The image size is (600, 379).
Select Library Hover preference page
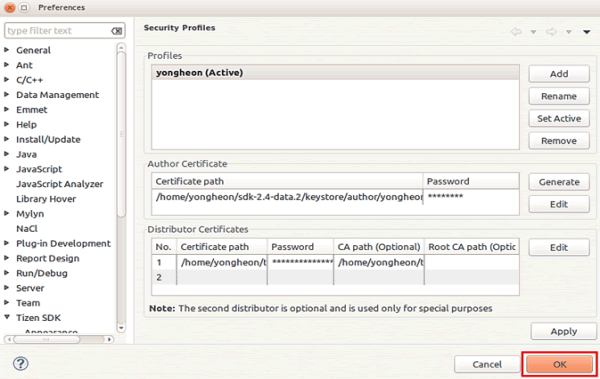click(46, 199)
